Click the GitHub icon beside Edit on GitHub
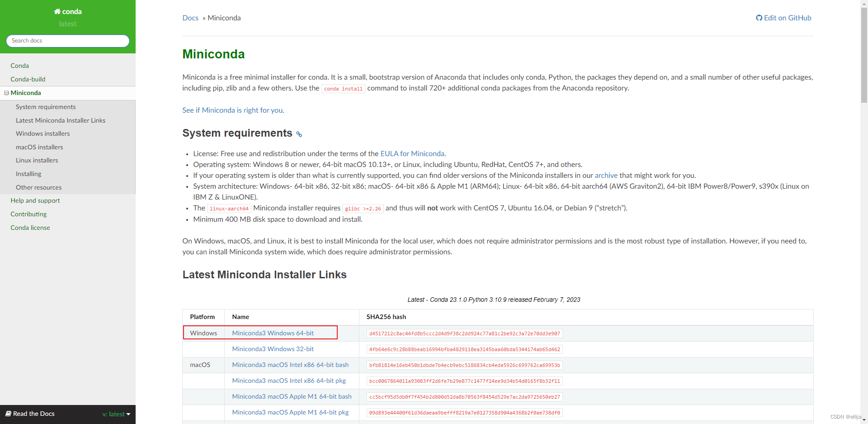This screenshot has width=868, height=424. click(x=759, y=18)
